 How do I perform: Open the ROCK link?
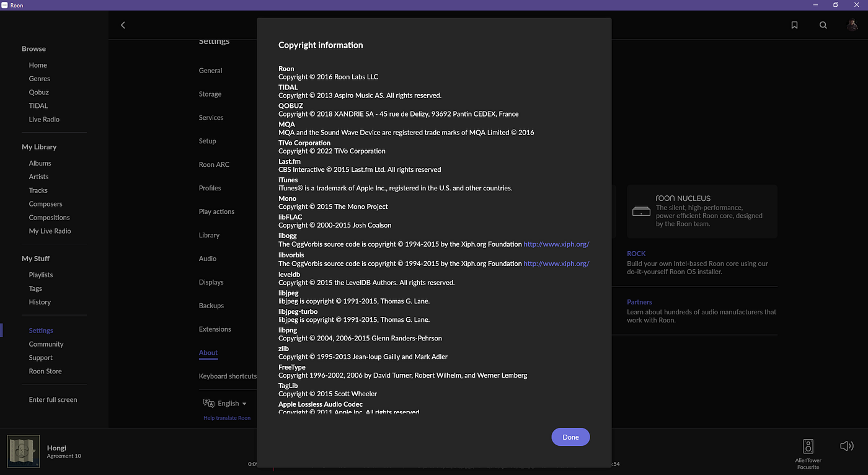(636, 254)
